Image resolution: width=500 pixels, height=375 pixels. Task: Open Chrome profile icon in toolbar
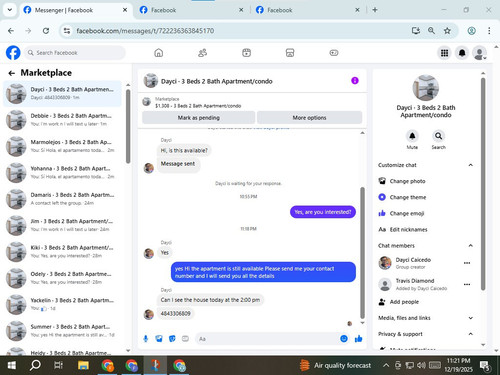(x=471, y=31)
